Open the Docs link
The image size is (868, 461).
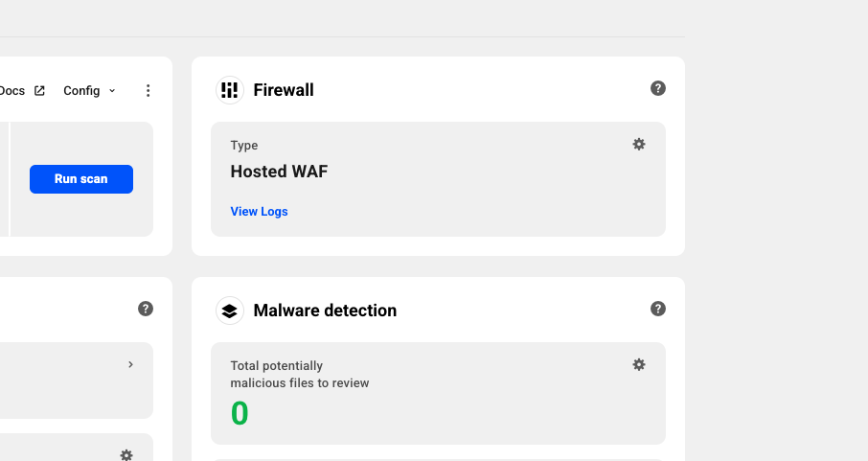[x=12, y=91]
